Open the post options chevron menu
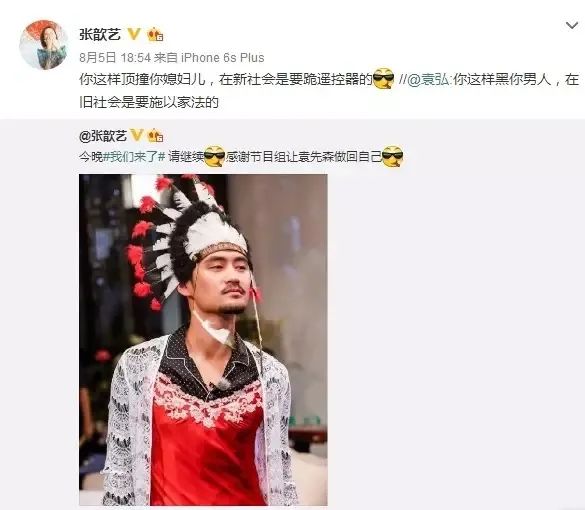Image resolution: width=585 pixels, height=510 pixels. click(572, 26)
